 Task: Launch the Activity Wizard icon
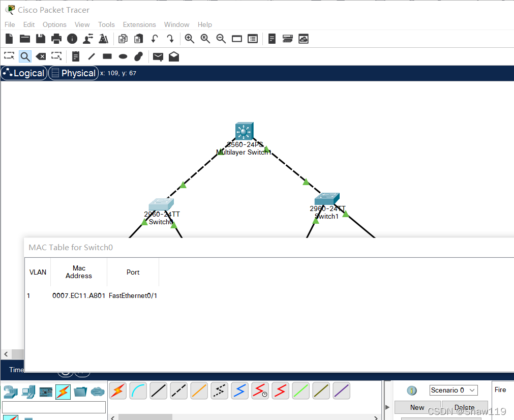coord(88,39)
